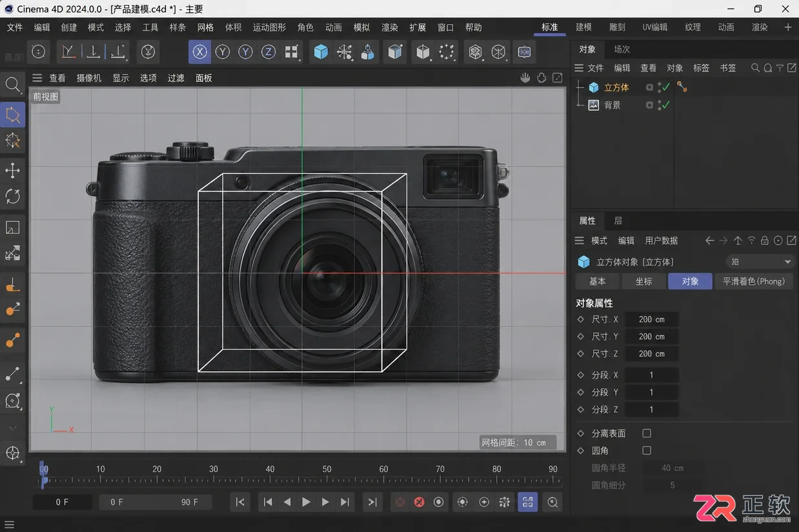The image size is (799, 532).
Task: Switch to the 建模 layout tab
Action: coord(583,27)
